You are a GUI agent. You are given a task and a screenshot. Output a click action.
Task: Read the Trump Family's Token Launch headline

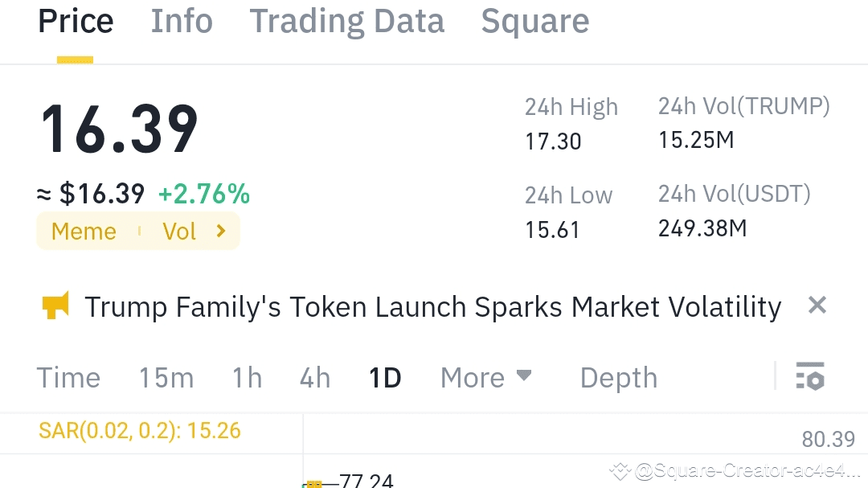[x=432, y=306]
